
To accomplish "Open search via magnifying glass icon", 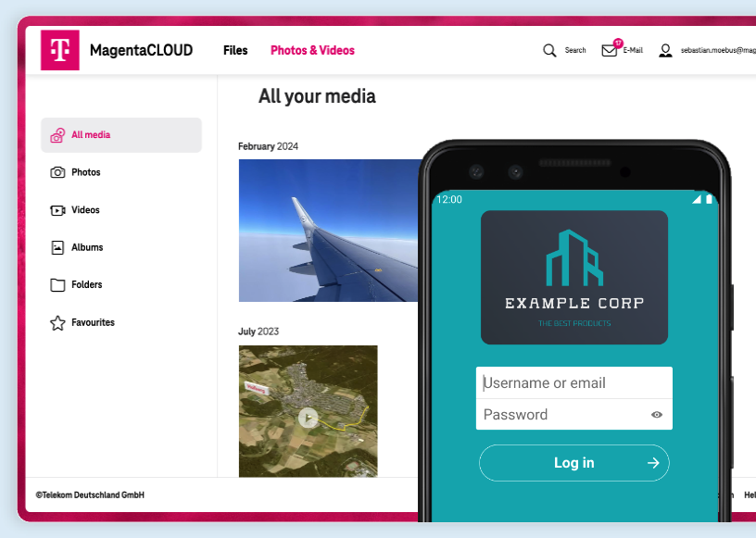I will 549,50.
